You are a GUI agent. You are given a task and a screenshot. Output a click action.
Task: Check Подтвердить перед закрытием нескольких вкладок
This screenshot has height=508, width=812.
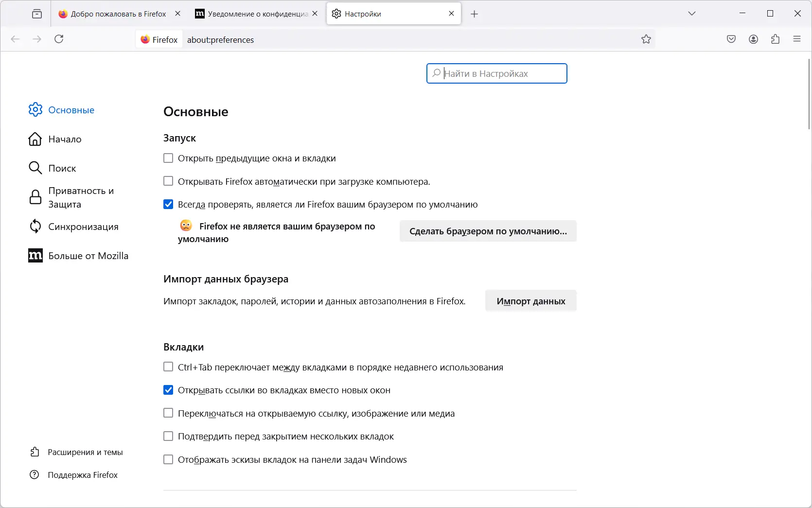(x=168, y=436)
